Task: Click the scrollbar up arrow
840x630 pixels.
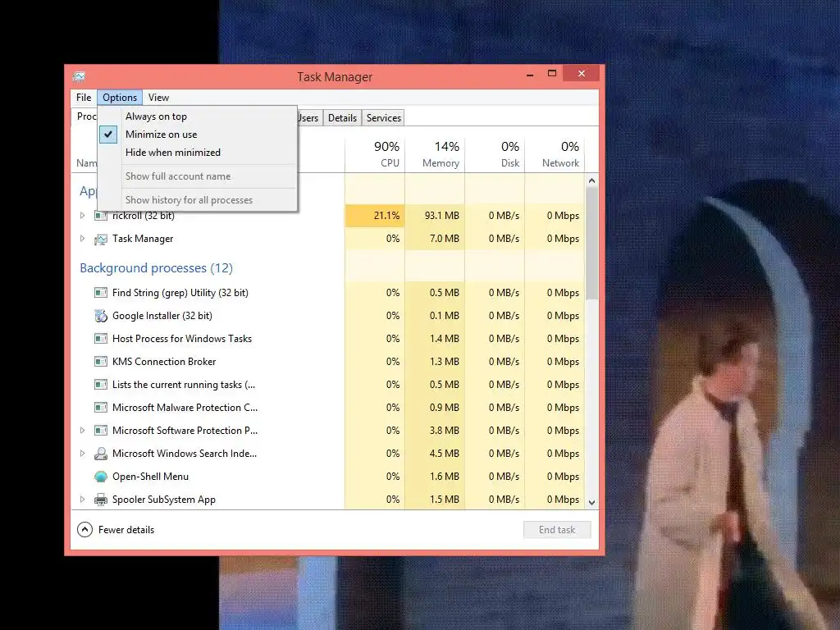Action: coord(592,181)
